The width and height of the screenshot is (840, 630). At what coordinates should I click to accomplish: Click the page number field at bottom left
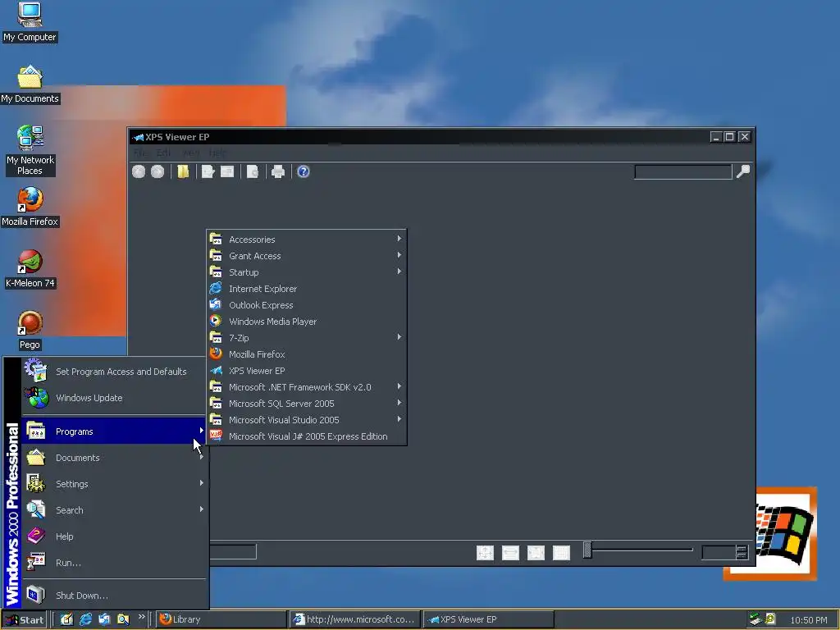click(233, 552)
